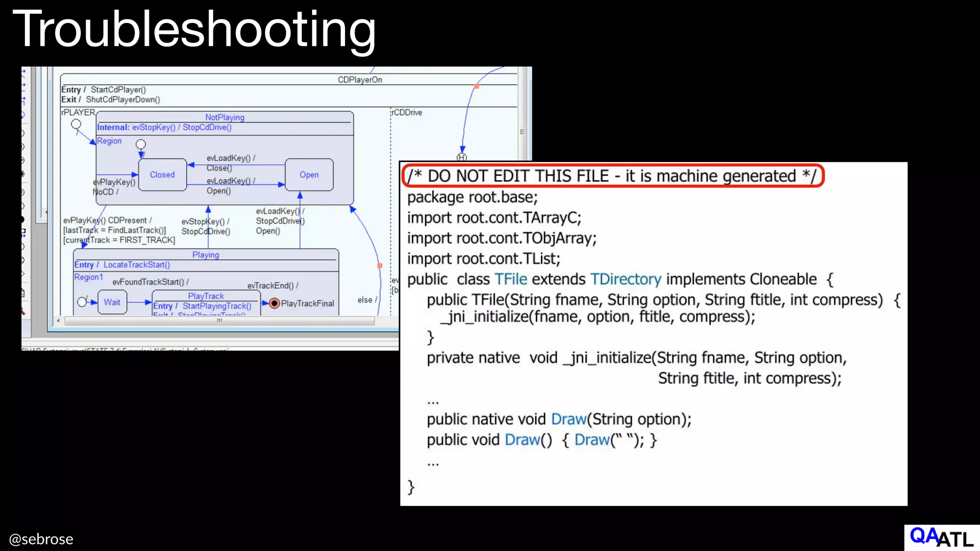Select the PlayTrackFinal final-state marker
Viewport: 980px width, 551px height.
274,303
